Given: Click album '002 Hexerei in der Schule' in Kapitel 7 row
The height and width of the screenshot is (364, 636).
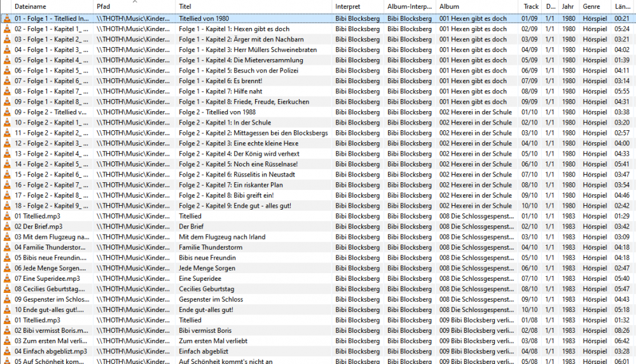Looking at the screenshot, I should coord(475,185).
